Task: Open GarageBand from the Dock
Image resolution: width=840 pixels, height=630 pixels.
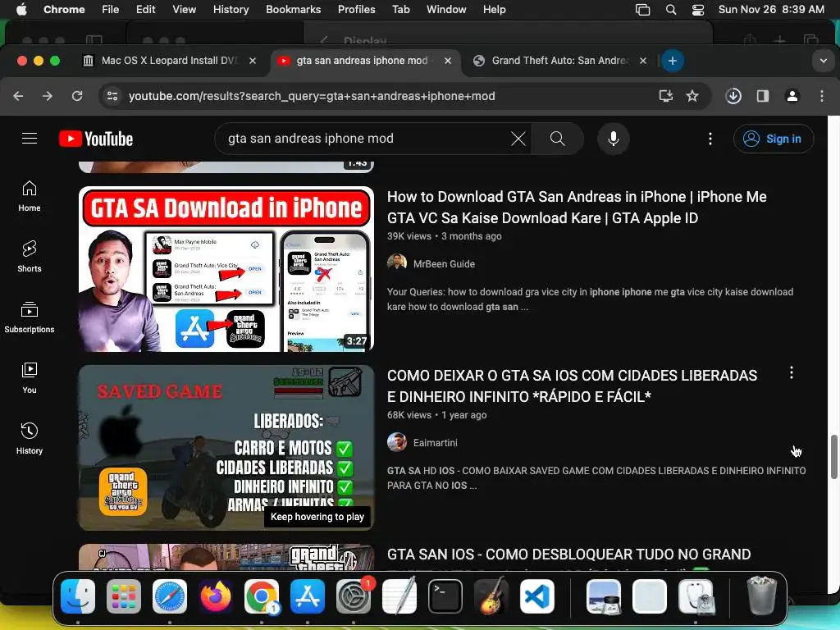Action: click(x=491, y=596)
